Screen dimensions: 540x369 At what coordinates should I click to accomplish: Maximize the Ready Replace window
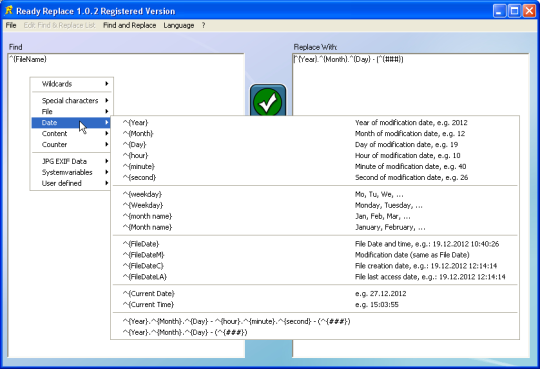pos(514,11)
